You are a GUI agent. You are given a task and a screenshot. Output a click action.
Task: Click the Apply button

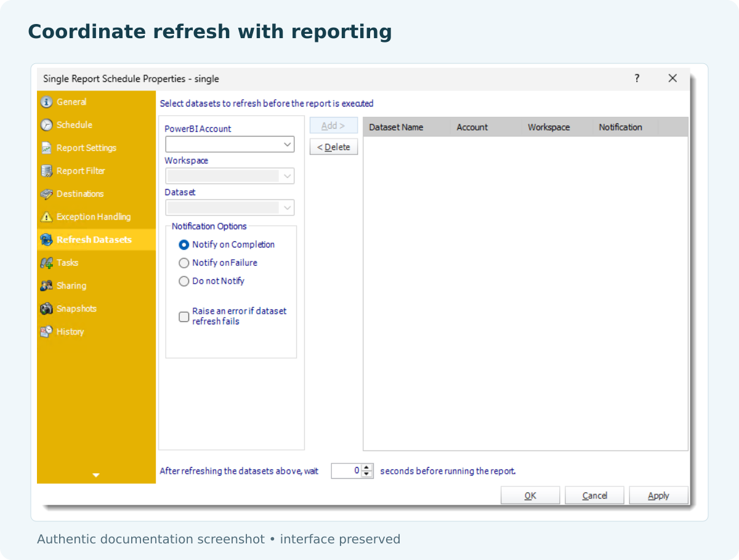pyautogui.click(x=658, y=495)
